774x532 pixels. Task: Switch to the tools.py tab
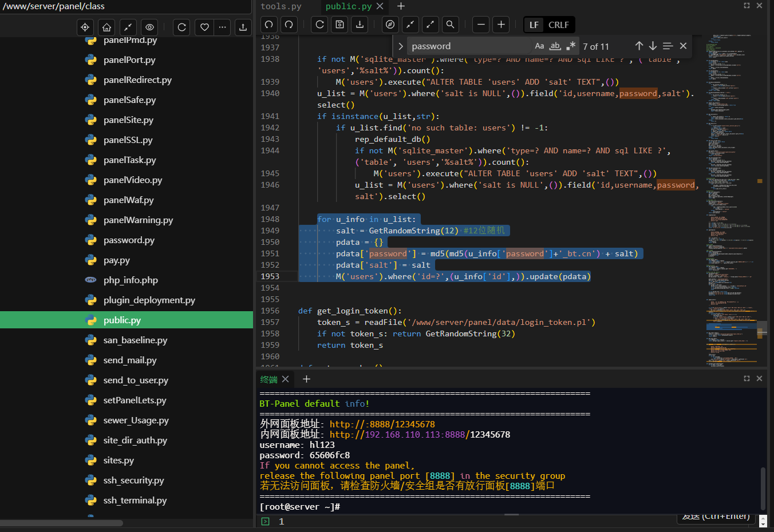[281, 6]
